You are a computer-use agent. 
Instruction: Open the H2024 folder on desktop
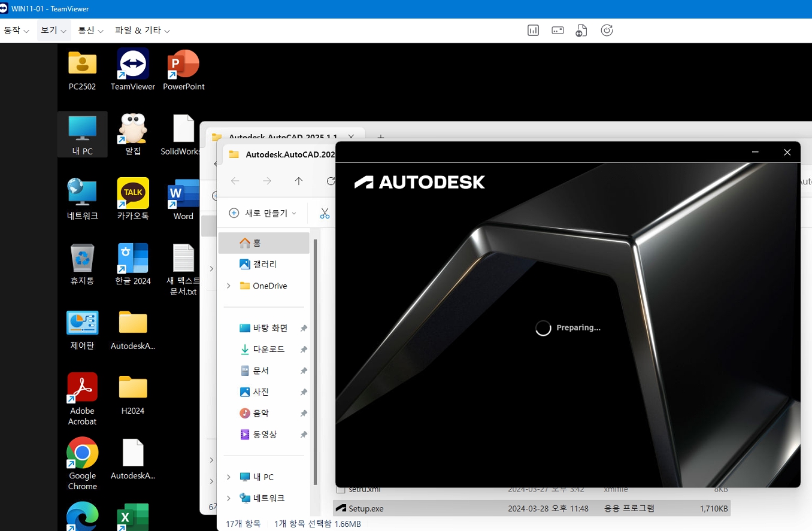click(x=132, y=394)
